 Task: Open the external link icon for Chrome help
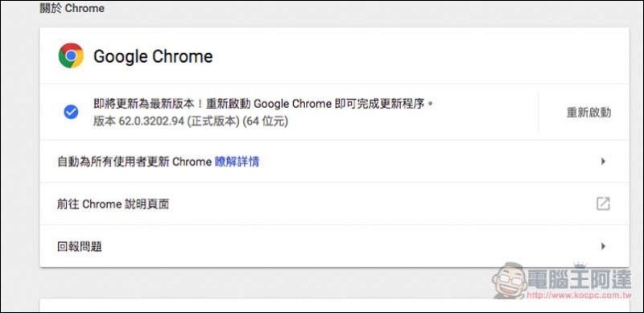603,204
